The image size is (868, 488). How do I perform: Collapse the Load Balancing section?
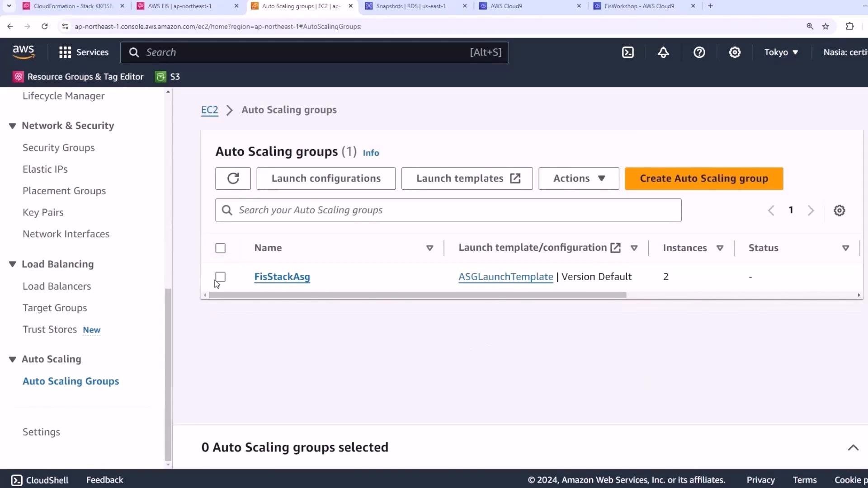click(12, 264)
